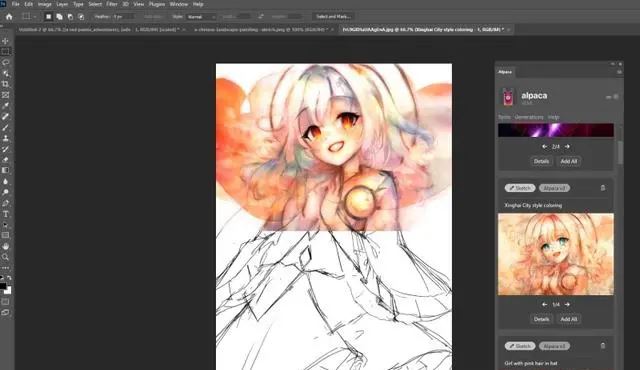Viewport: 640px width, 370px height.
Task: Open Generations tab in Alpaca panel
Action: pyautogui.click(x=529, y=117)
